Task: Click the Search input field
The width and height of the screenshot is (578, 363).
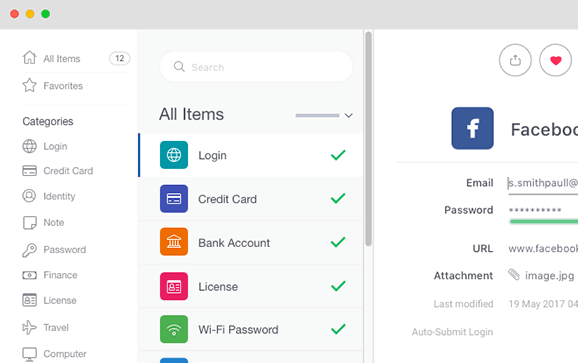Action: 256,67
